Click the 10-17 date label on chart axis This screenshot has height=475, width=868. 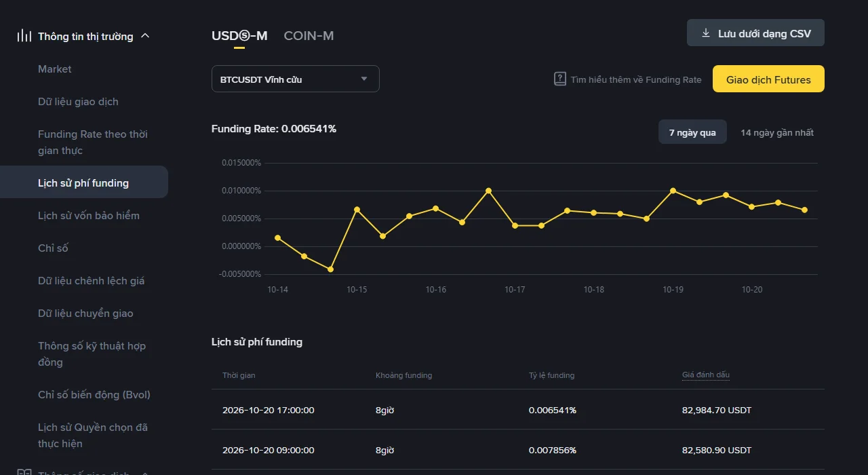click(x=515, y=290)
